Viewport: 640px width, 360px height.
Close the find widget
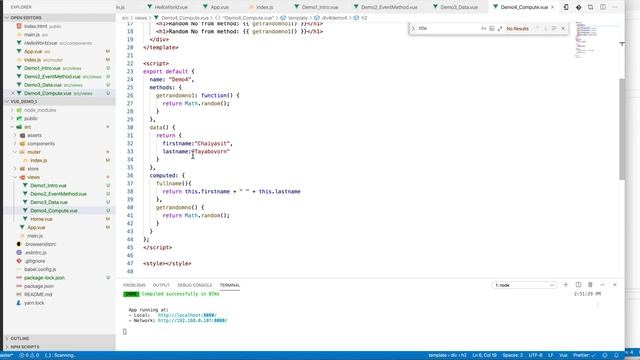tap(563, 29)
